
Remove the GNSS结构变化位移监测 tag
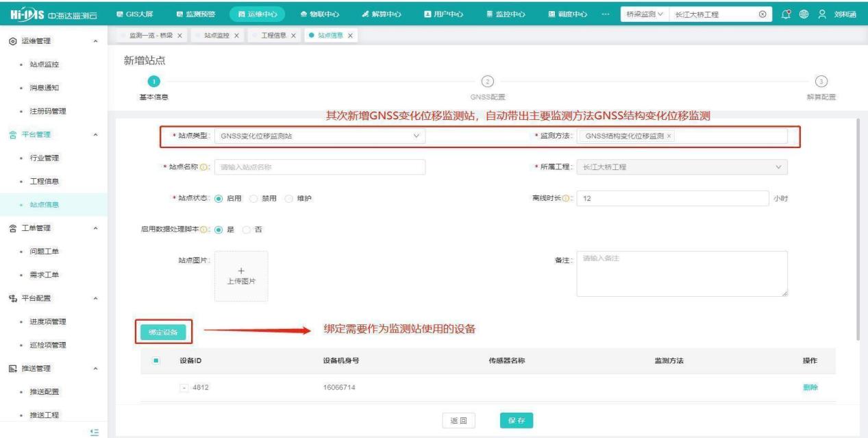pos(669,136)
